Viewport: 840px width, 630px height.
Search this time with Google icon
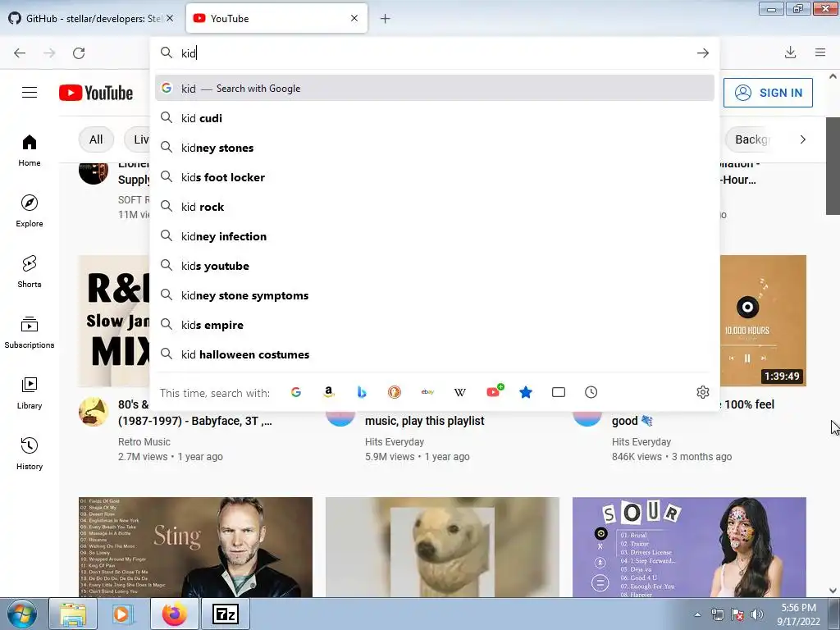click(295, 392)
